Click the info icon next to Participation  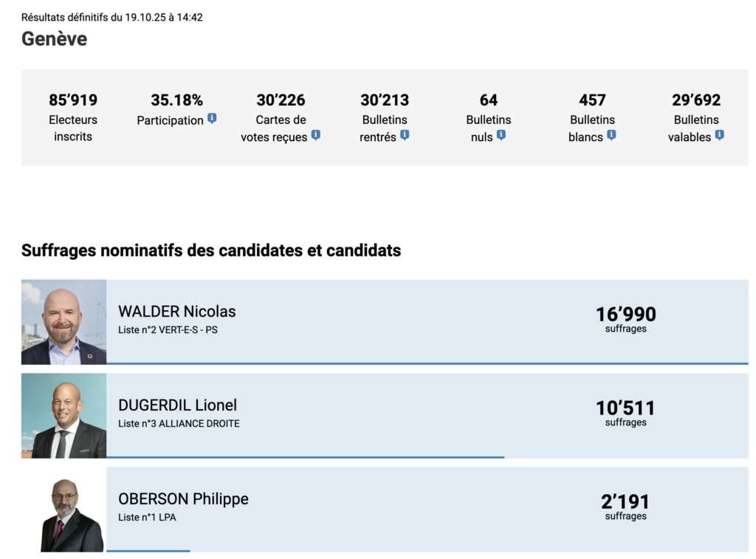pos(212,118)
